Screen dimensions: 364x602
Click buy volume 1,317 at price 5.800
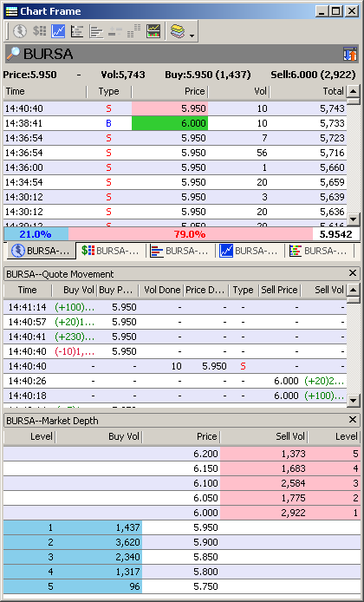(128, 572)
